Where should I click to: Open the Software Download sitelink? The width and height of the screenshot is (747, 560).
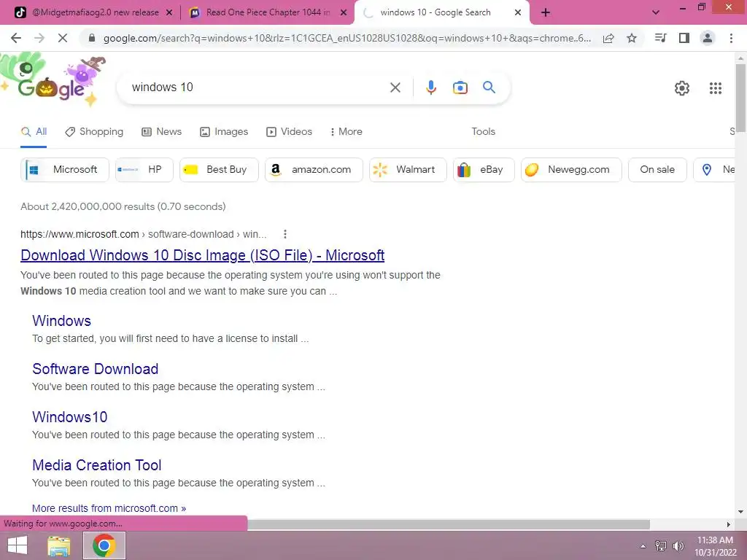click(96, 368)
